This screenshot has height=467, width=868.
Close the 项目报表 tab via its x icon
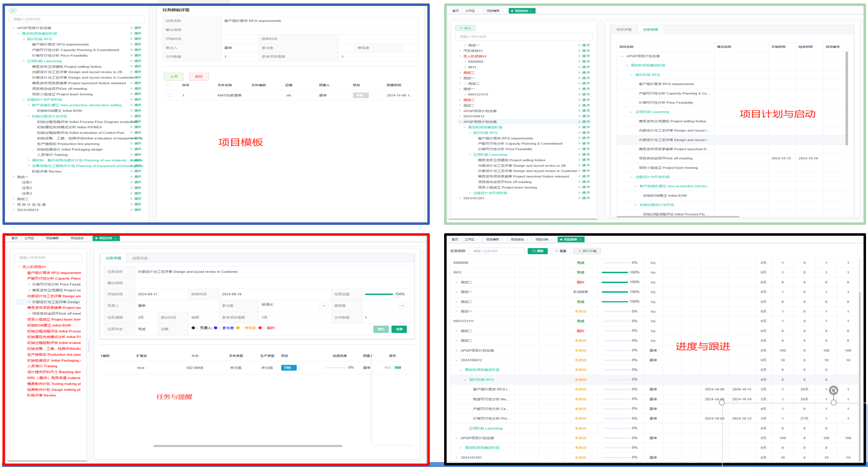point(581,240)
